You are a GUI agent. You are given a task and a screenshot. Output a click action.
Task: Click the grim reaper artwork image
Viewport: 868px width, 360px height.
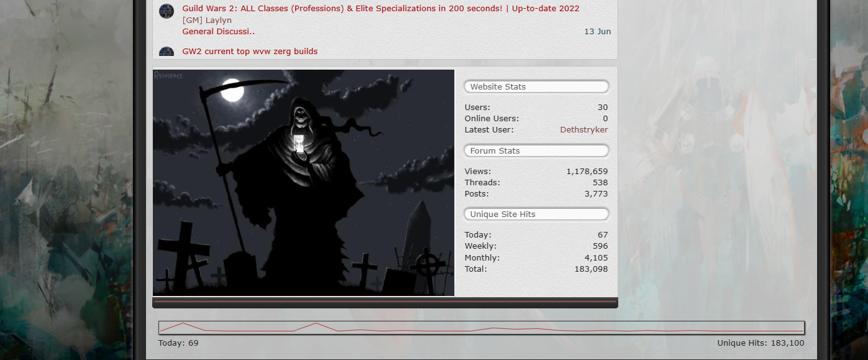(x=304, y=183)
